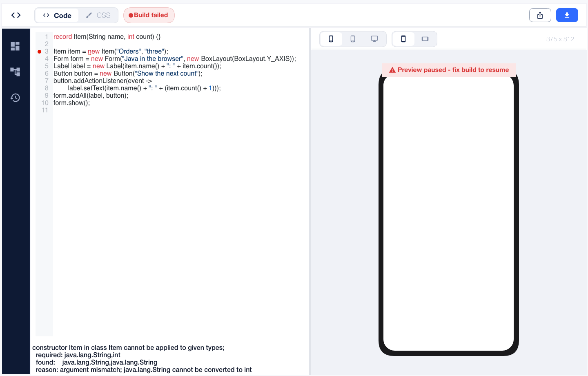The image size is (588, 376).
Task: Click line 5 Label label declaration
Action: (137, 66)
